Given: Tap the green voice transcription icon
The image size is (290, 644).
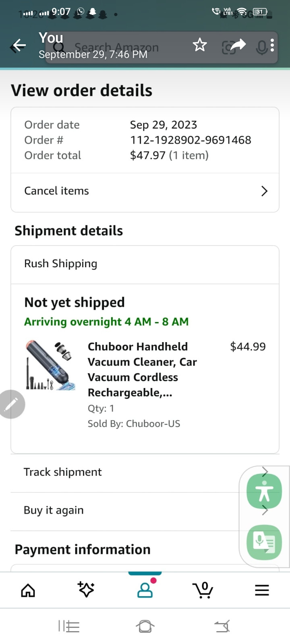Looking at the screenshot, I should [264, 542].
